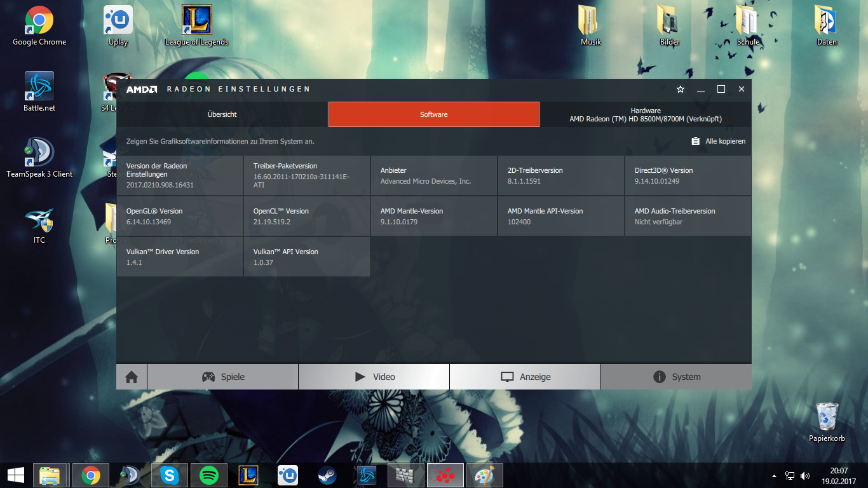Select the AMD Mantle-Version tile

click(x=434, y=216)
